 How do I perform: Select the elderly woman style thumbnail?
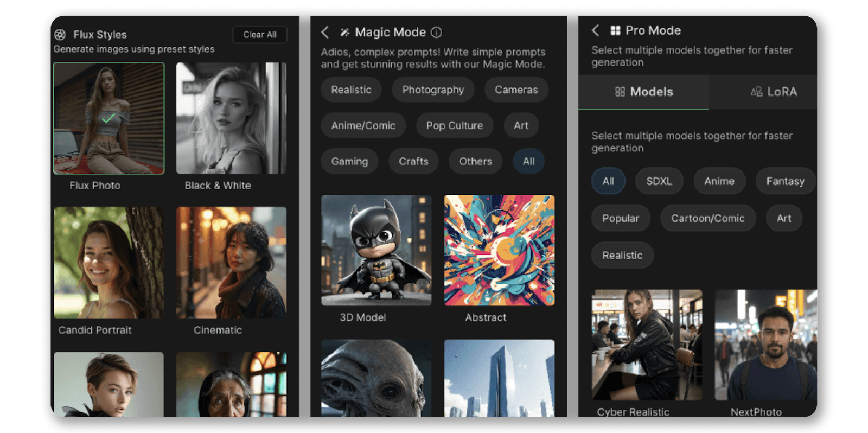(231, 384)
